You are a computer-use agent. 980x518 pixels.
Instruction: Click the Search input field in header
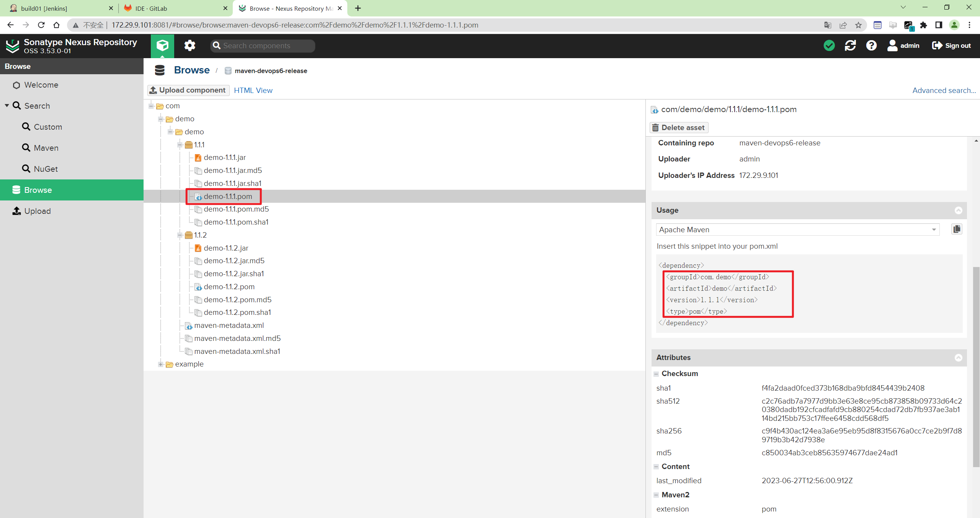point(263,45)
